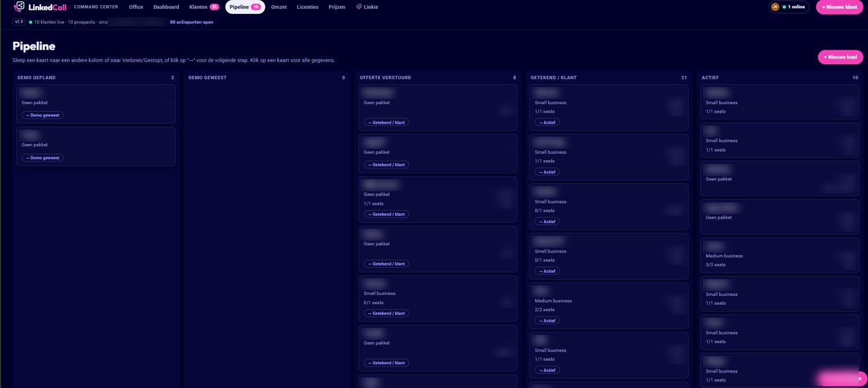868x388 pixels.
Task: Add a lead with + Nieuwe lead
Action: pyautogui.click(x=840, y=57)
